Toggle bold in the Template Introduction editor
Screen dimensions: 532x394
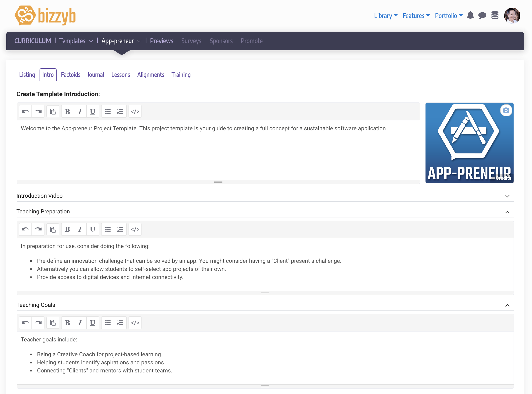68,111
